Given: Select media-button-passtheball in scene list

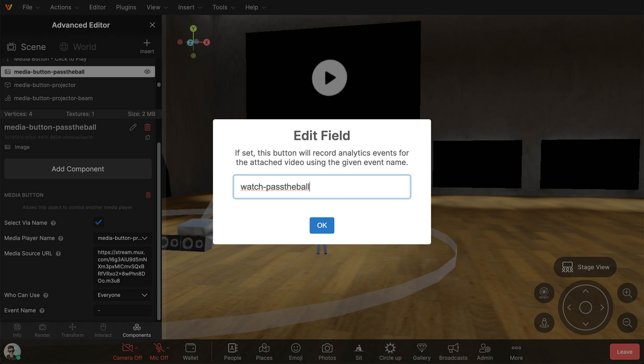Looking at the screenshot, I should click(78, 72).
